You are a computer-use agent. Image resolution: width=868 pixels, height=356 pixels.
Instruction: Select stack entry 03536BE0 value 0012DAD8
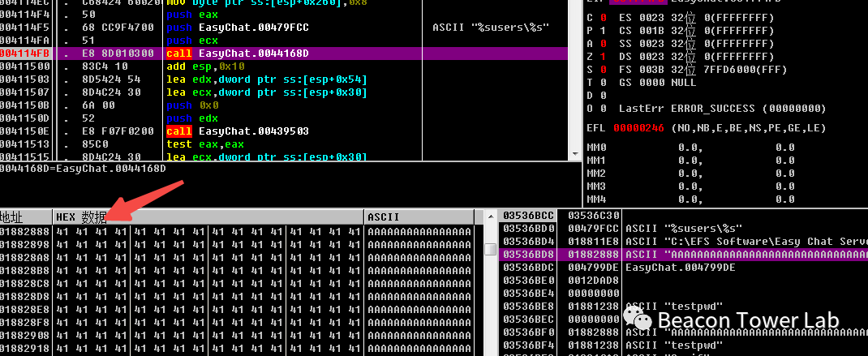tap(683, 280)
